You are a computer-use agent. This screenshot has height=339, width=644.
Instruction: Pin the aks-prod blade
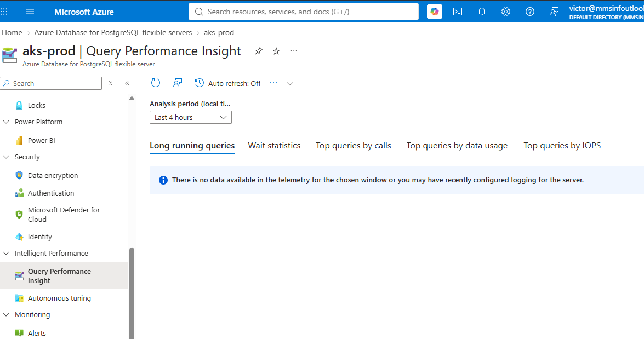pos(258,51)
